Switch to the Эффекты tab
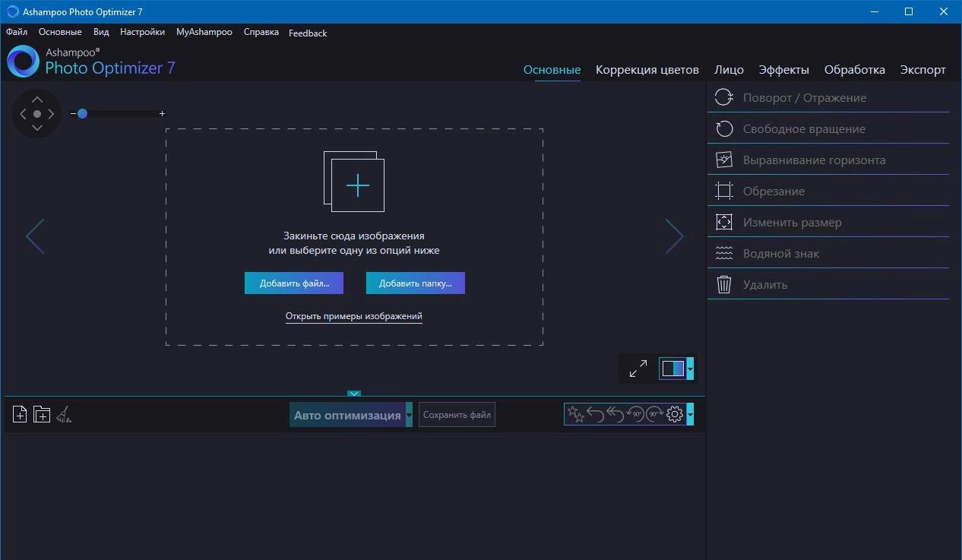This screenshot has height=560, width=962. [x=784, y=69]
